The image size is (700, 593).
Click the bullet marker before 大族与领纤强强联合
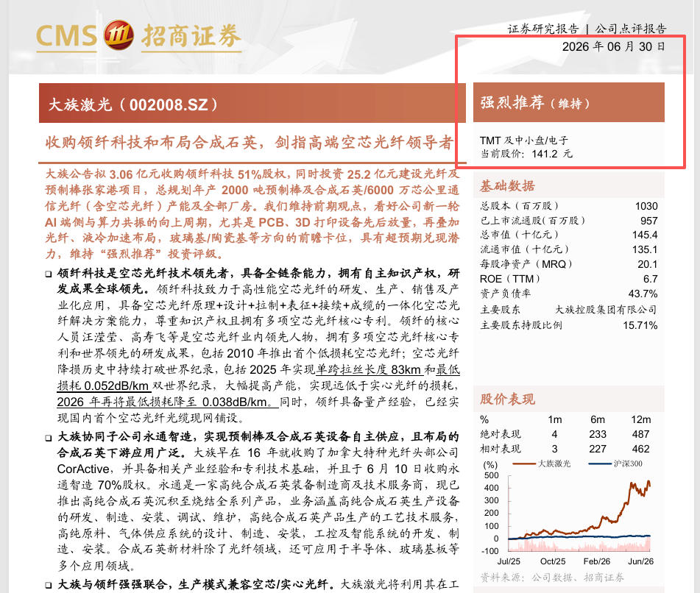point(49,585)
